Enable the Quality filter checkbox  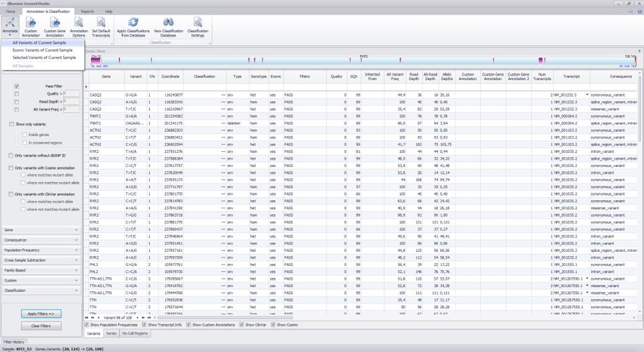16,94
